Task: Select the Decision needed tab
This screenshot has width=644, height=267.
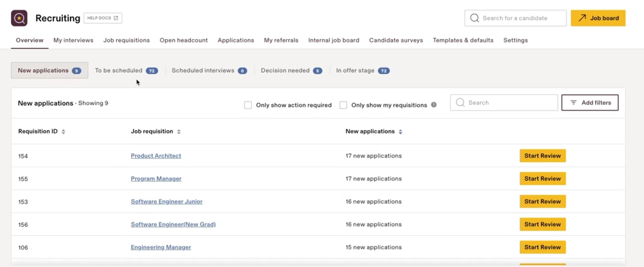Action: coord(291,71)
